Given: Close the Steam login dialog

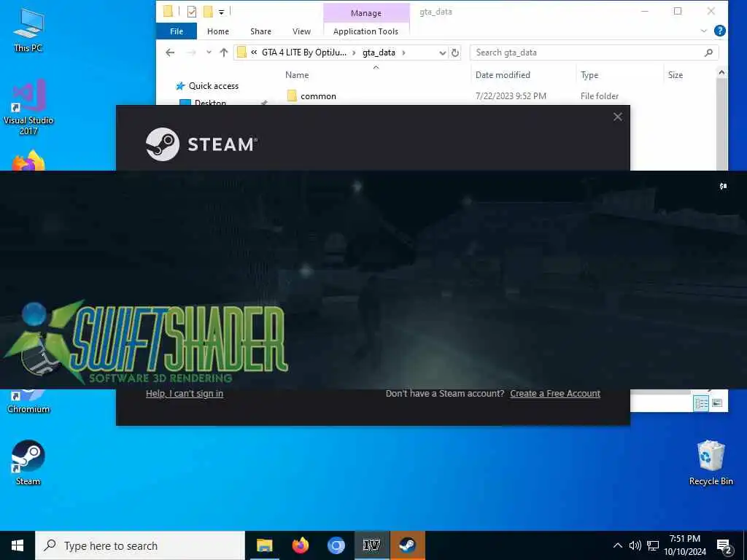Looking at the screenshot, I should 617,117.
